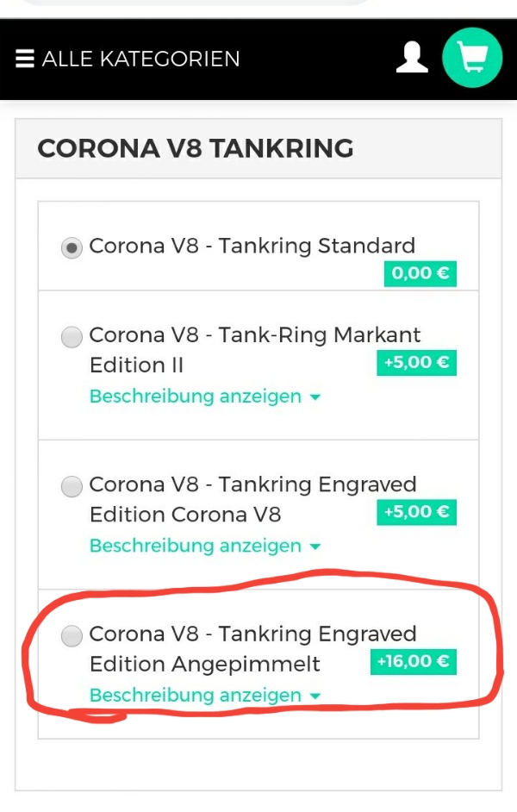
Task: Expand description for Markant Edition II
Action: [196, 397]
